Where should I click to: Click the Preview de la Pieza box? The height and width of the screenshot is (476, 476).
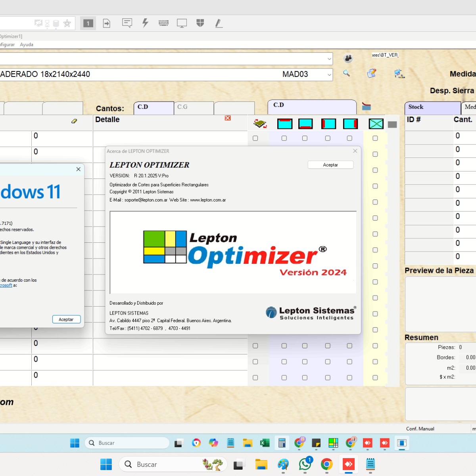tap(440, 304)
